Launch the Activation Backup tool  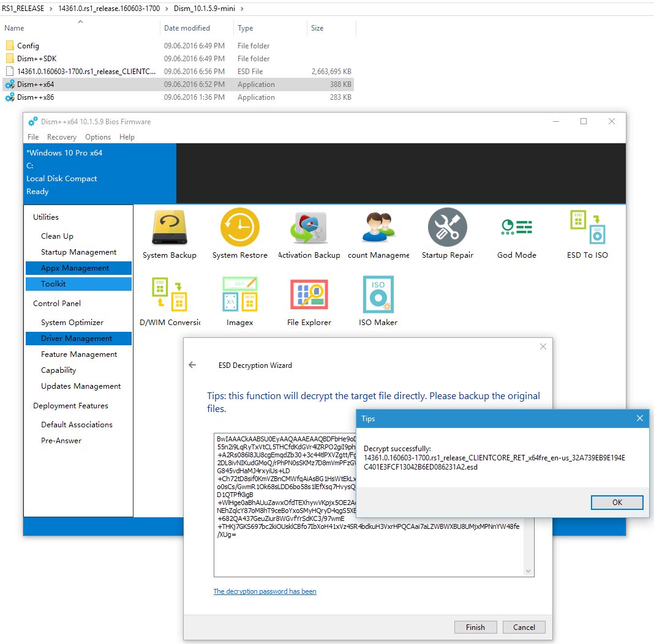[x=309, y=227]
